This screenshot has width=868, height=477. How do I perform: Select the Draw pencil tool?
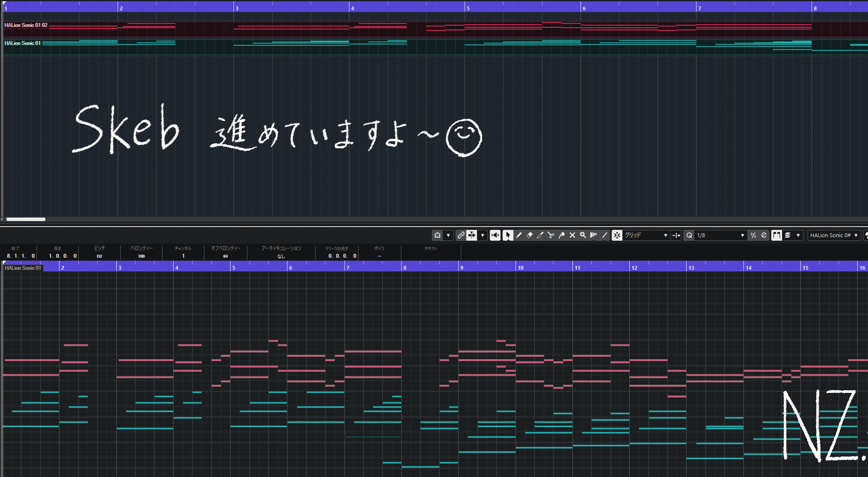[x=519, y=235]
